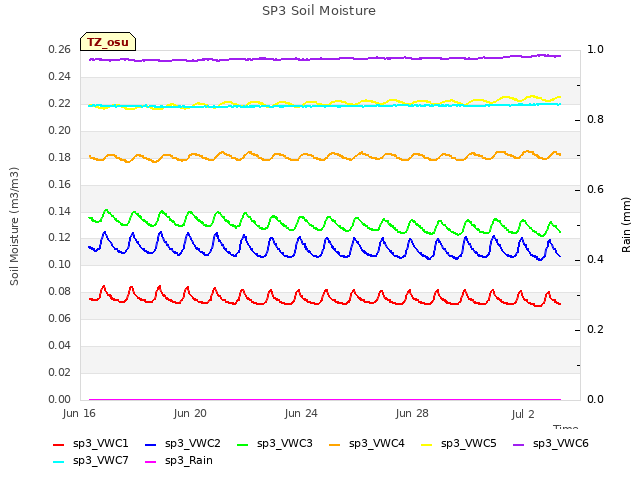Screen dimensions: 640x480
Task: Click the 0.08 soil moisture tick label
Action: point(59,291)
